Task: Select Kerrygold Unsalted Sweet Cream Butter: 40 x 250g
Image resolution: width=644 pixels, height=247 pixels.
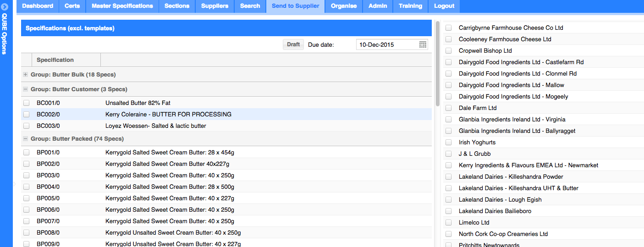Action: pos(173,233)
